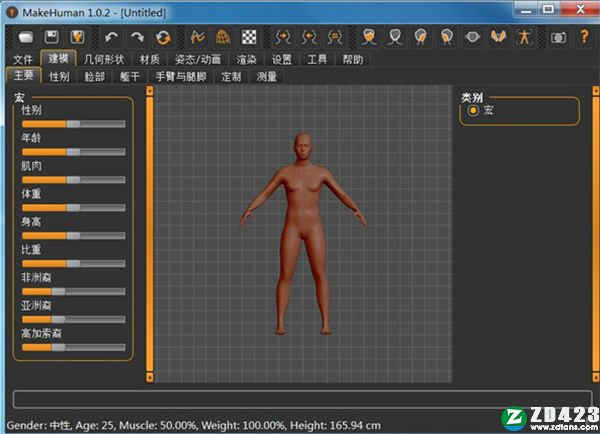The image size is (600, 434).
Task: Open help with question mark icon
Action: click(x=584, y=38)
